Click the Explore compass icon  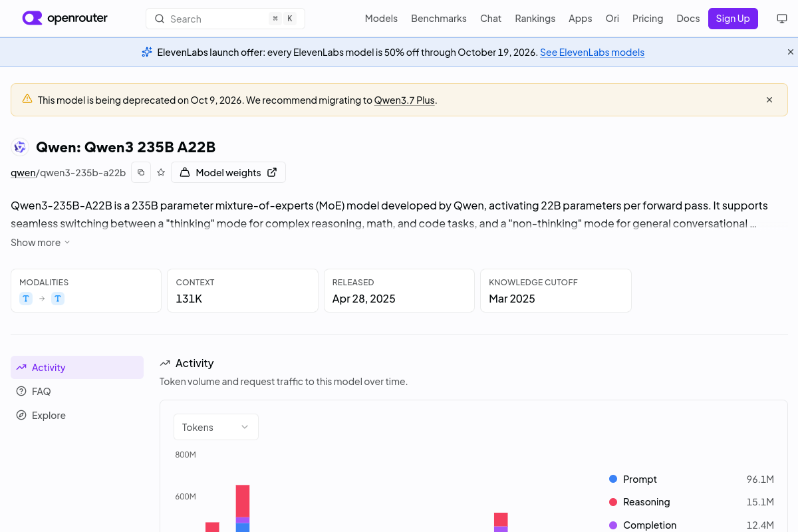[x=21, y=415]
